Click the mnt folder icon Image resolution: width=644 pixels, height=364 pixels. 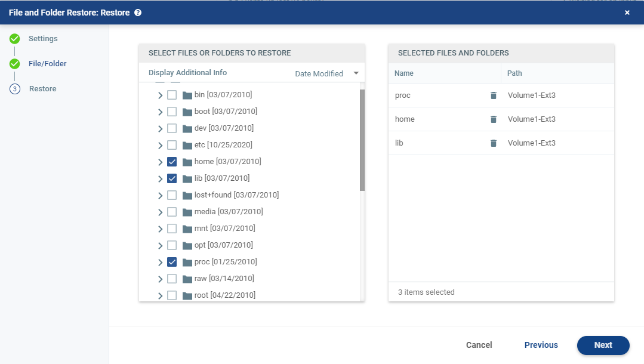coord(187,229)
